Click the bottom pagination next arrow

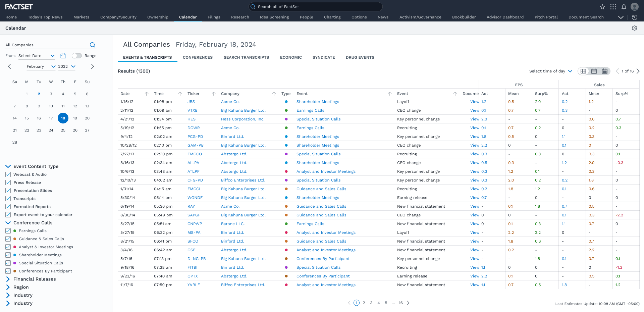tap(408, 303)
